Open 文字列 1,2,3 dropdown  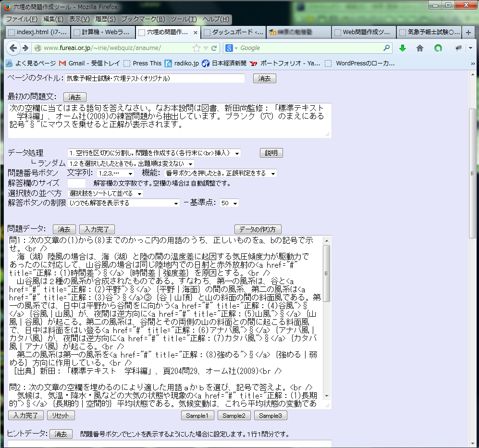tap(115, 173)
